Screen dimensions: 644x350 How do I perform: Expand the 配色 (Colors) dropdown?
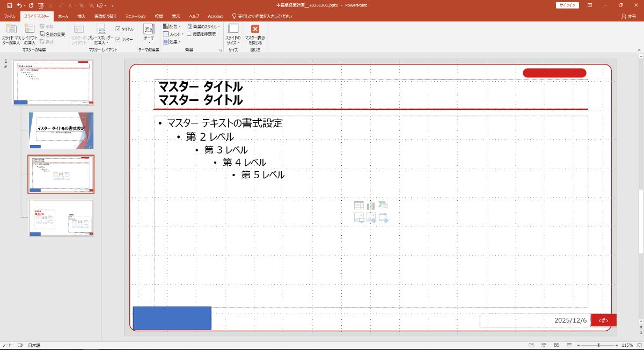[x=172, y=26]
